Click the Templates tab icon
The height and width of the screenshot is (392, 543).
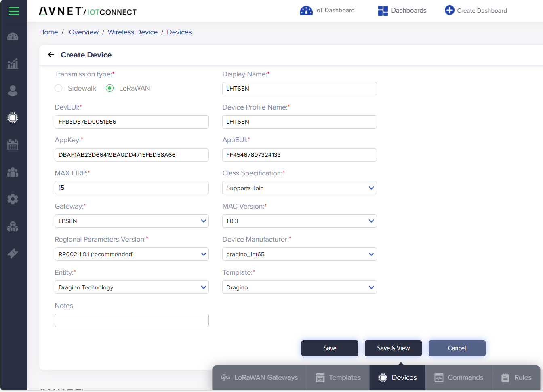click(320, 378)
